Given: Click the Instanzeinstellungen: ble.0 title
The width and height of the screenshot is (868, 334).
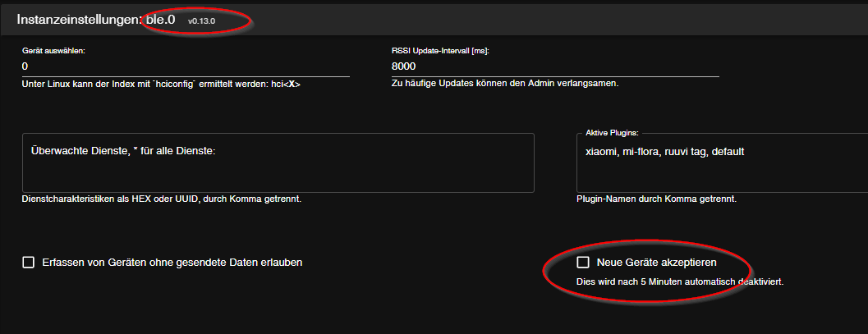Looking at the screenshot, I should pos(97,18).
